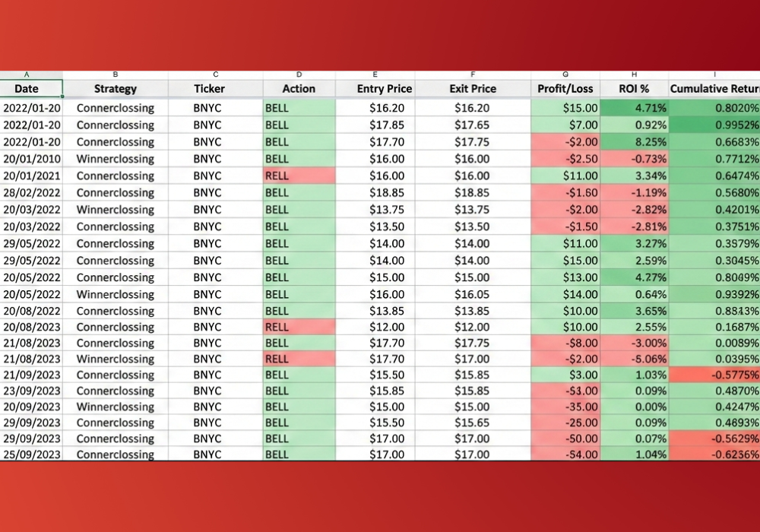Click the Profit/Loss header cell
Viewport: 760px width, 532px height.
(565, 89)
